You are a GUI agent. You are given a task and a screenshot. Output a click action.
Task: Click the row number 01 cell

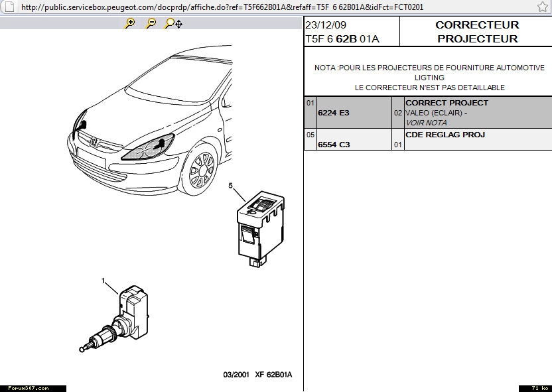(310, 103)
